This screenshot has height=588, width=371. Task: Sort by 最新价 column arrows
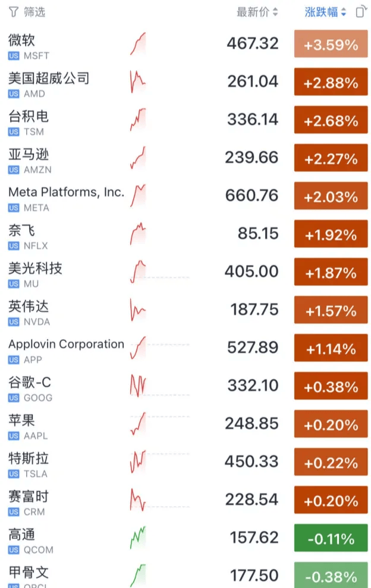275,12
